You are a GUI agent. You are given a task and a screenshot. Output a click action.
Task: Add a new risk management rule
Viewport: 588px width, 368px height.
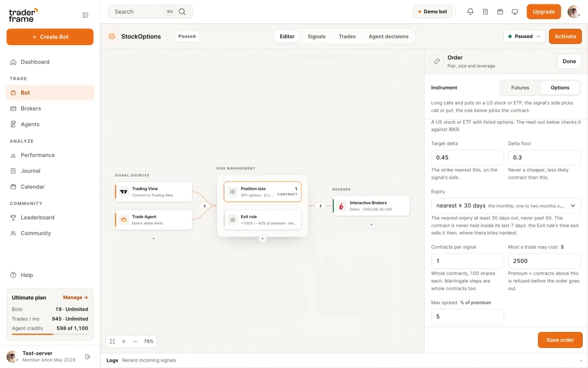tap(262, 239)
